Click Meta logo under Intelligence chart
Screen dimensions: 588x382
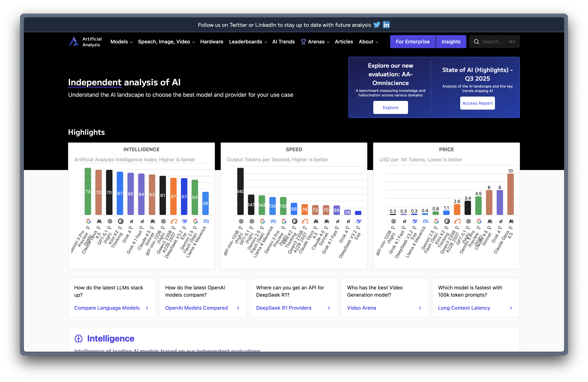(x=206, y=221)
